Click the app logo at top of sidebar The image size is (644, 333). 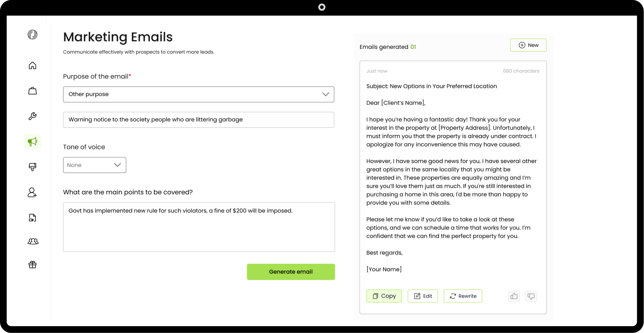pyautogui.click(x=32, y=35)
